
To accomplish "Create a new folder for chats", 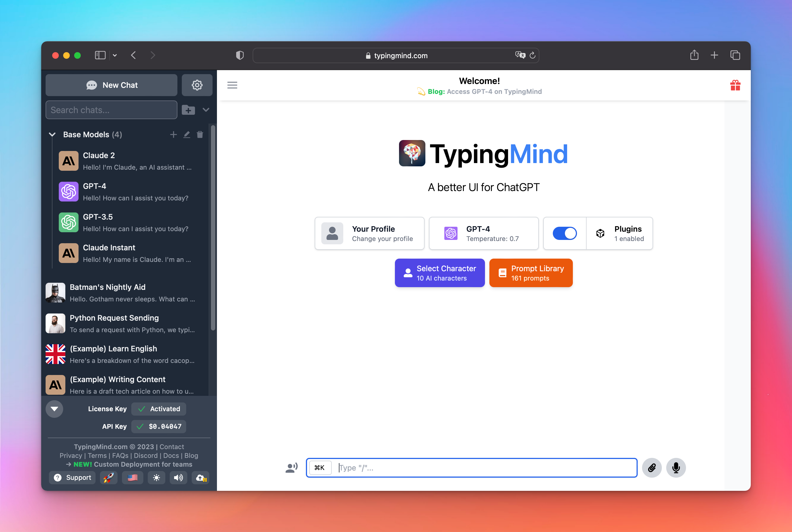I will coord(188,110).
